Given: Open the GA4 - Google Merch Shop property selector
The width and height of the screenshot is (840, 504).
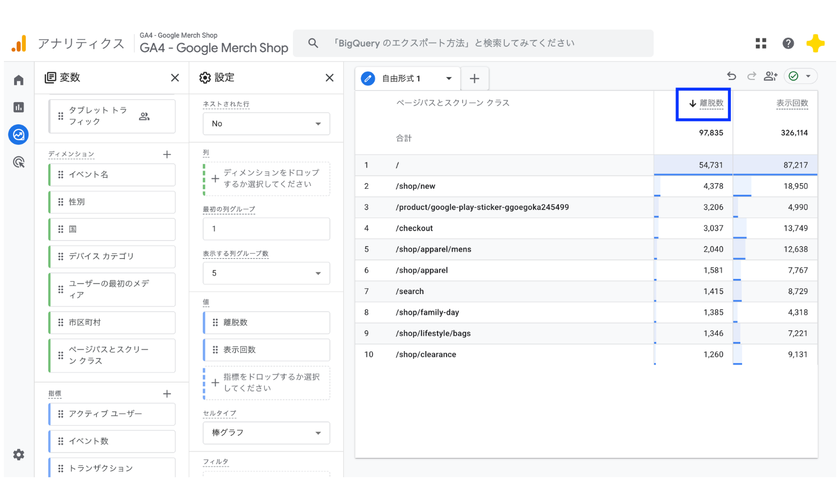Looking at the screenshot, I should coord(214,44).
